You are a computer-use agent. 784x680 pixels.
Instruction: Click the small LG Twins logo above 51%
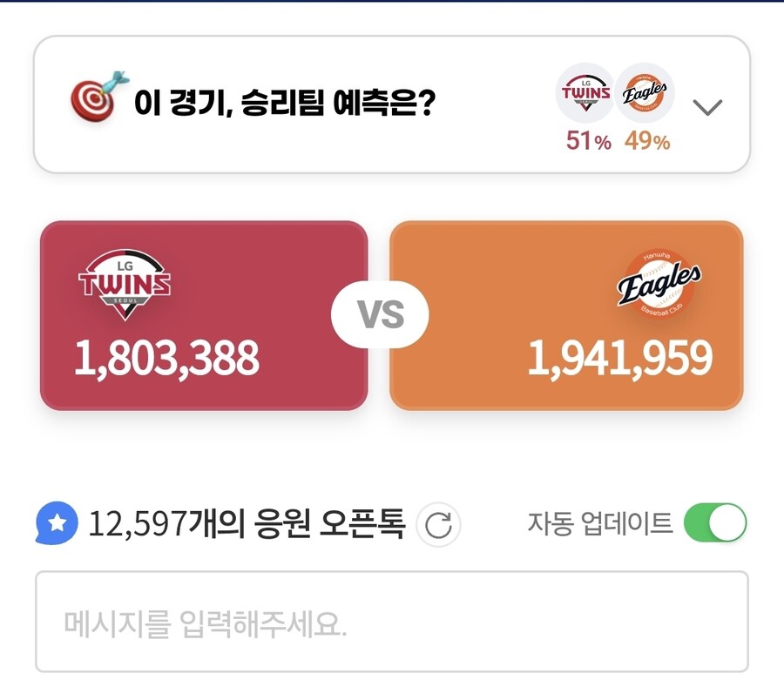click(585, 92)
